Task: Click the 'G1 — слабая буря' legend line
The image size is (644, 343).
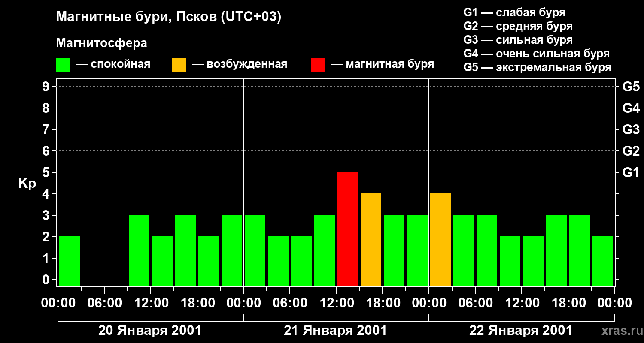Action: [x=514, y=12]
